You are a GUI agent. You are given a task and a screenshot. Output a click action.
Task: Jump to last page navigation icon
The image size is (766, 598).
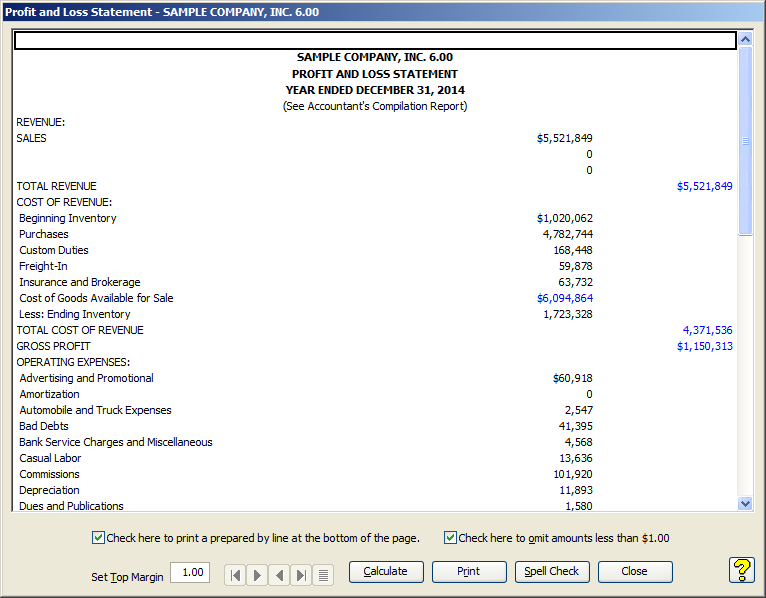tap(300, 574)
